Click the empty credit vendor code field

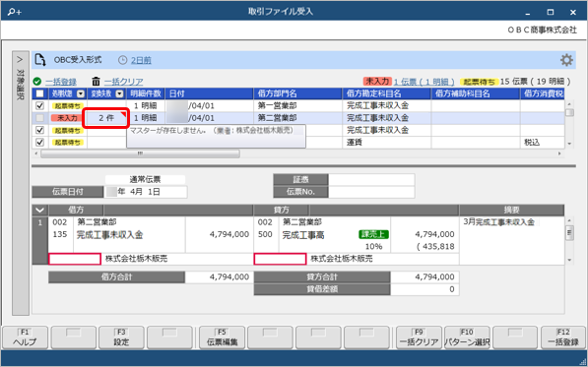tap(280, 259)
